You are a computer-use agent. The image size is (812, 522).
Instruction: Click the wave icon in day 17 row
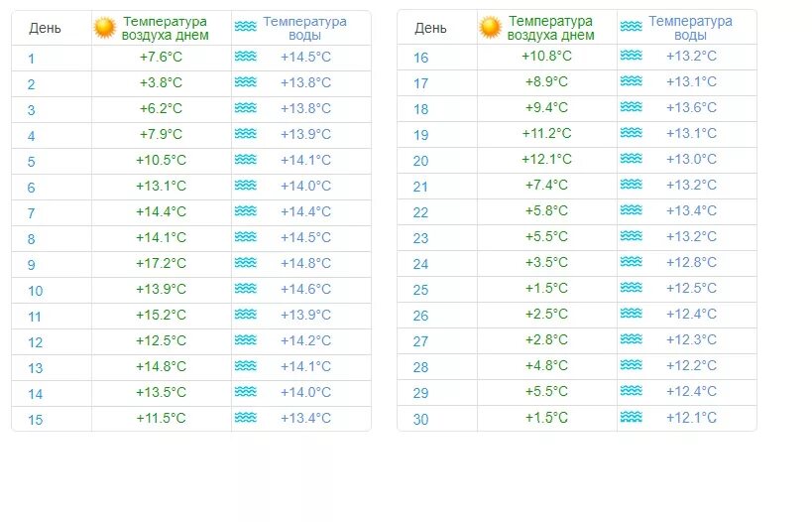pyautogui.click(x=632, y=80)
